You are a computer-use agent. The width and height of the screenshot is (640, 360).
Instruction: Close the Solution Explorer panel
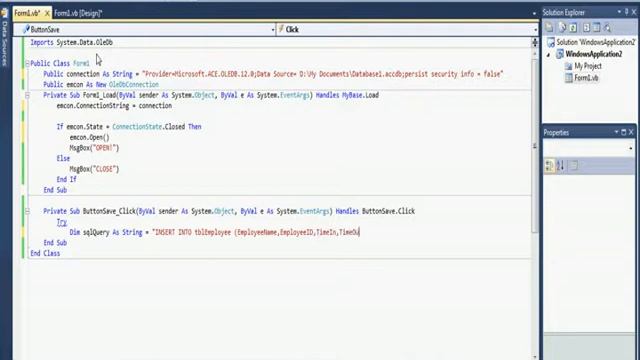[634, 12]
